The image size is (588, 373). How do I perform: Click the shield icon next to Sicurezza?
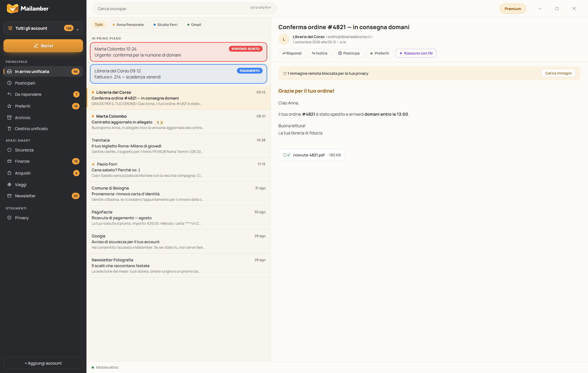[10, 150]
